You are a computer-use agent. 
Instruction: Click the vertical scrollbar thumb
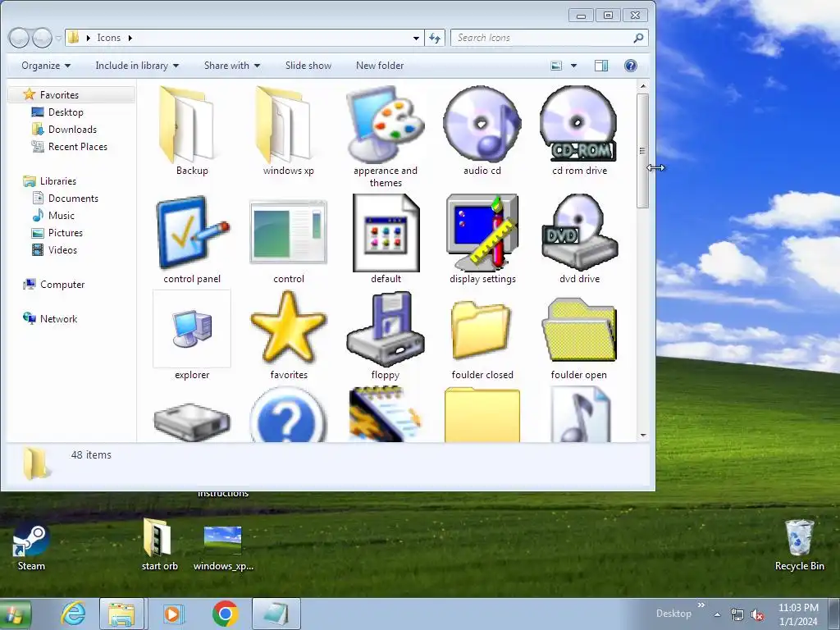tap(643, 151)
